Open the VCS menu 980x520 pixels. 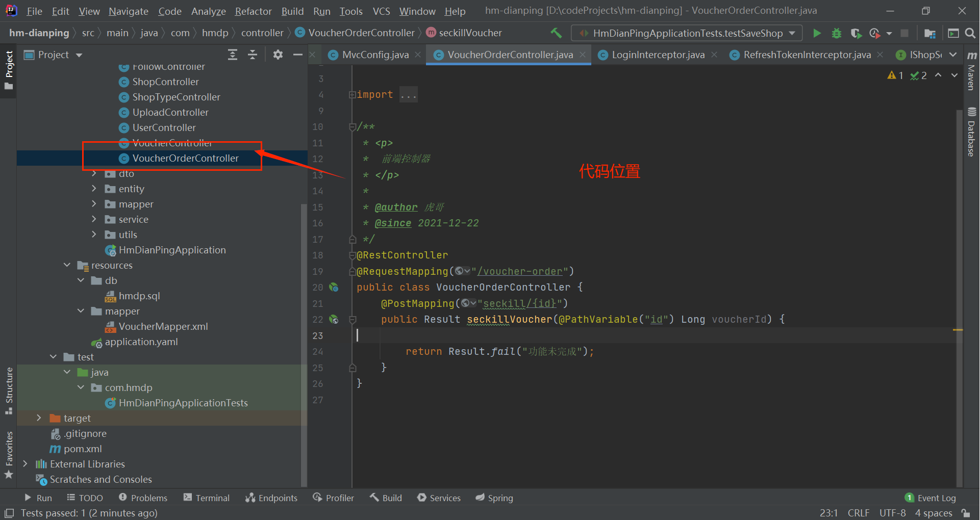click(381, 11)
